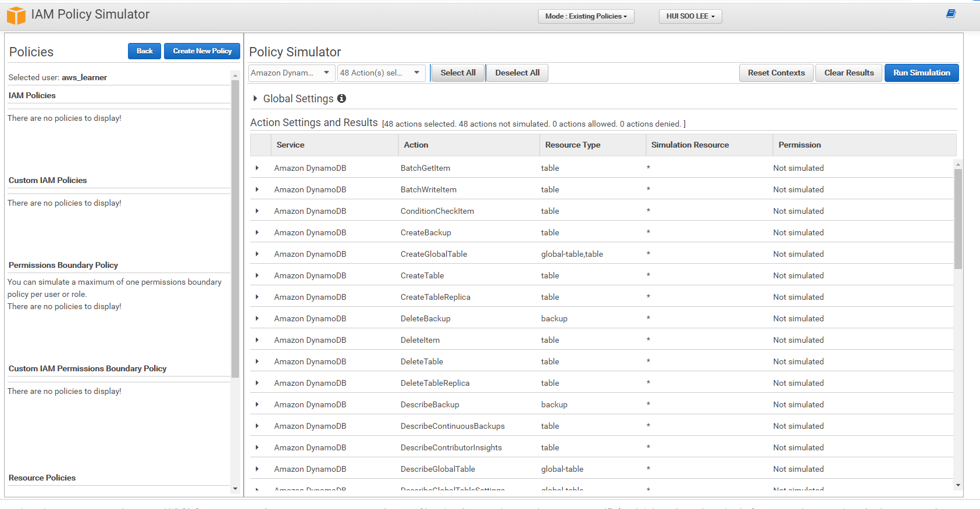The height and width of the screenshot is (509, 980).
Task: Expand the DescribeGlobalTable row
Action: pyautogui.click(x=257, y=469)
